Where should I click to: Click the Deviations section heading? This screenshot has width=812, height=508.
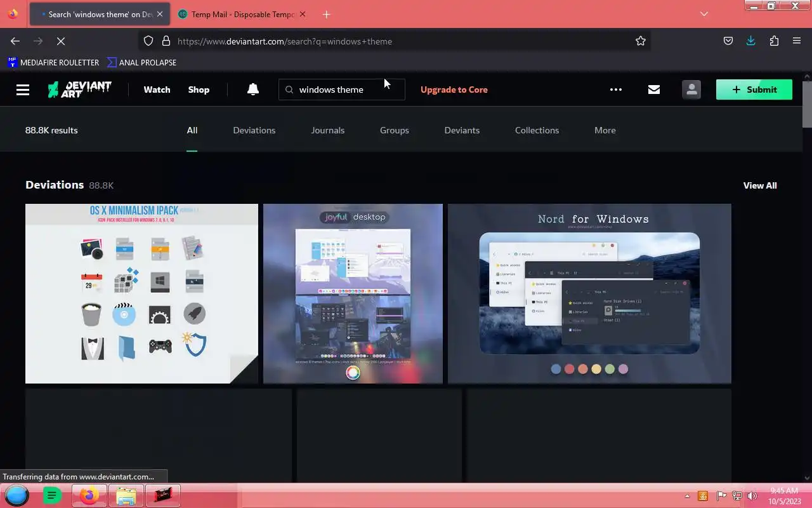click(55, 185)
